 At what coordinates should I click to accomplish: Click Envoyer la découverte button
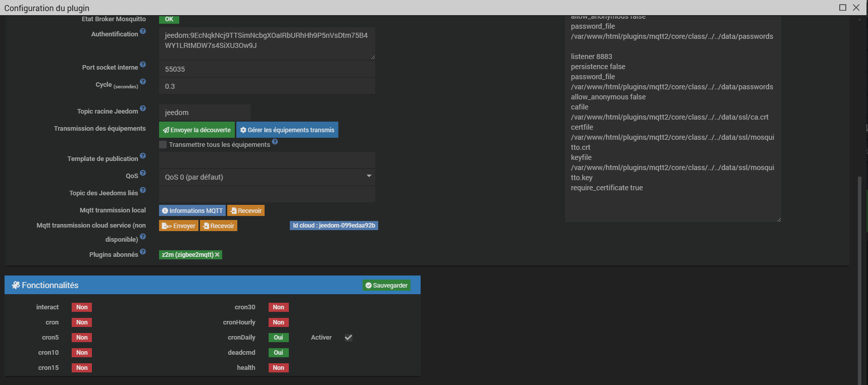[197, 130]
